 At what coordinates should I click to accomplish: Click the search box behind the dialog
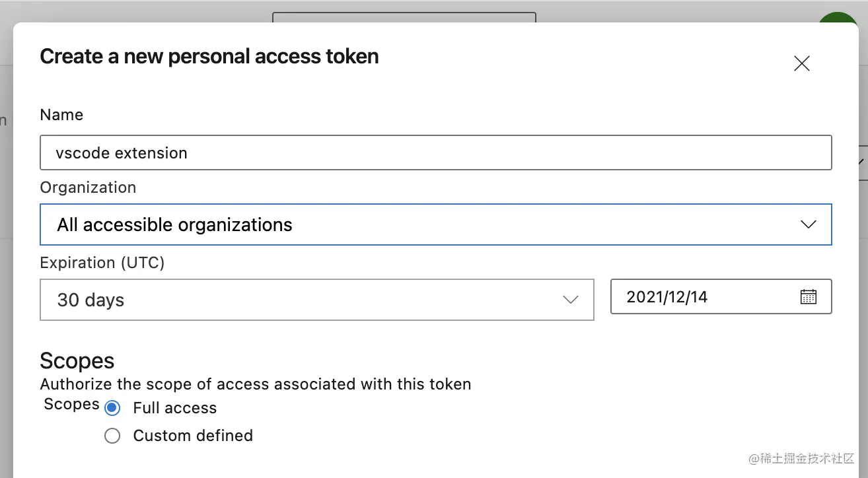[x=403, y=18]
